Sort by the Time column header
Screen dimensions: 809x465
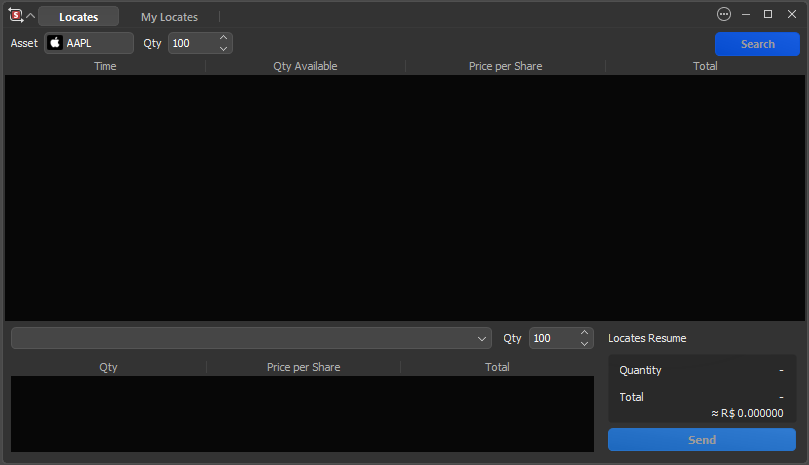(105, 66)
